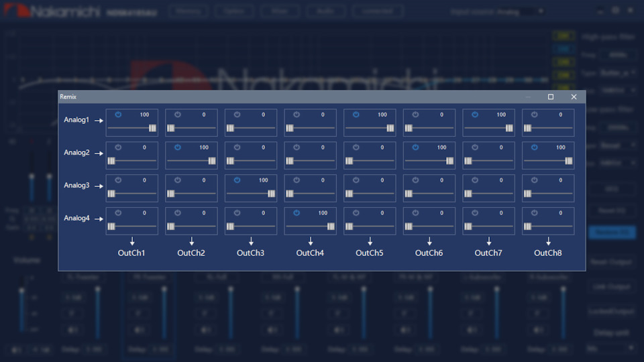Click the OutCh5 output column label
The height and width of the screenshot is (362, 644).
point(370,253)
